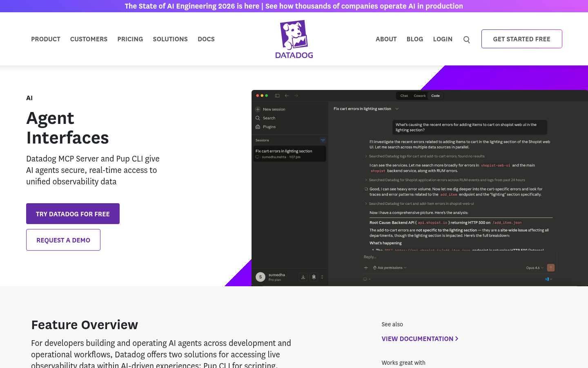Click the user question message bubble

[470, 127]
